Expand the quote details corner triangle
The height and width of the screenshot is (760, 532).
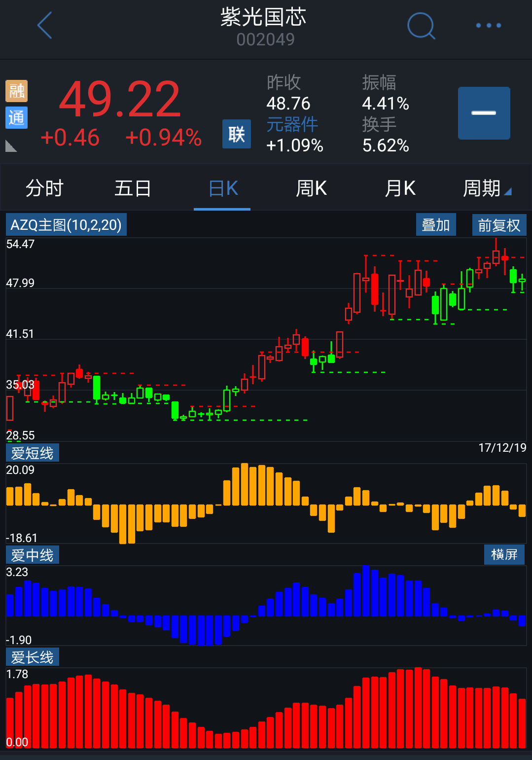11,146
